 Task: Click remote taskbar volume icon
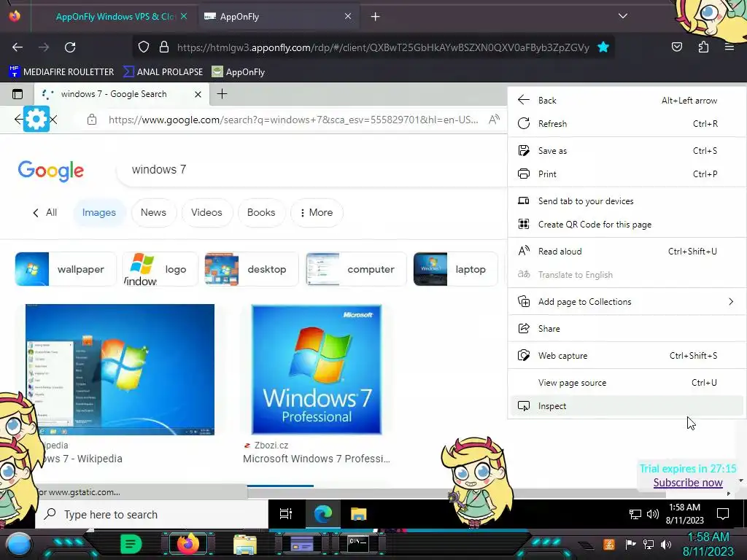(x=653, y=514)
